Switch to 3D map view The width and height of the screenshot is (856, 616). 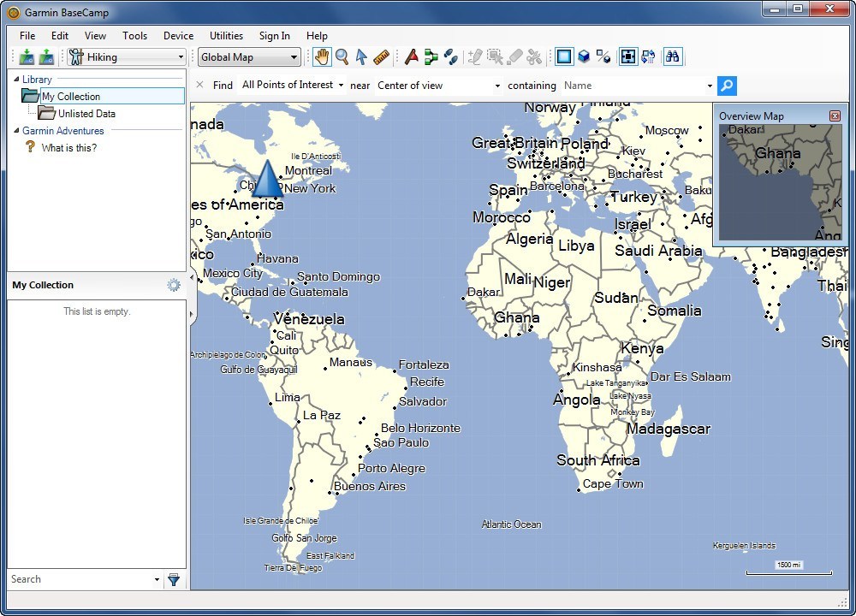tap(584, 56)
